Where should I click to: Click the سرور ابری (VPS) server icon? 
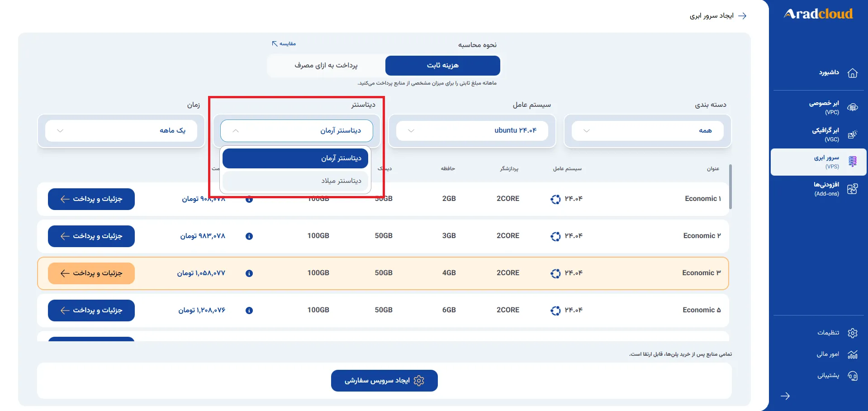click(852, 162)
